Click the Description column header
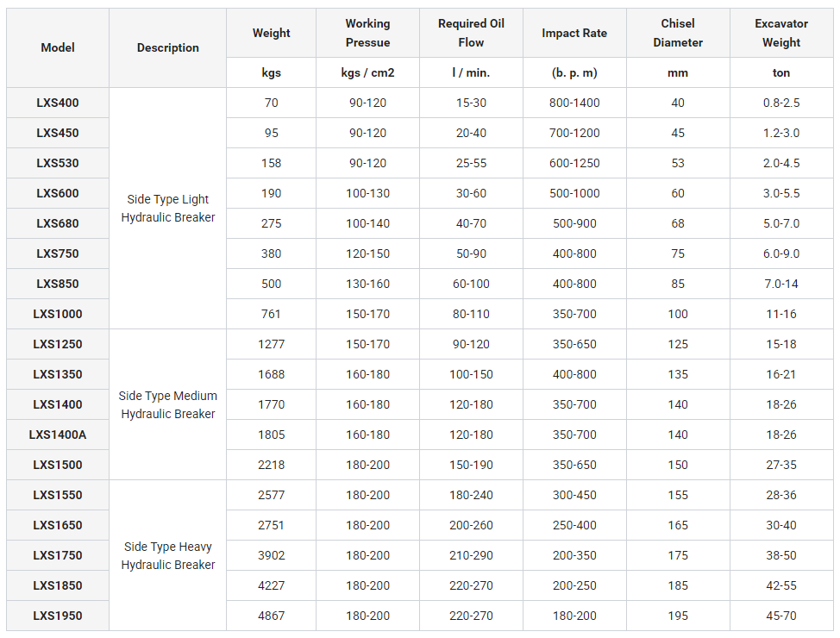 point(168,48)
